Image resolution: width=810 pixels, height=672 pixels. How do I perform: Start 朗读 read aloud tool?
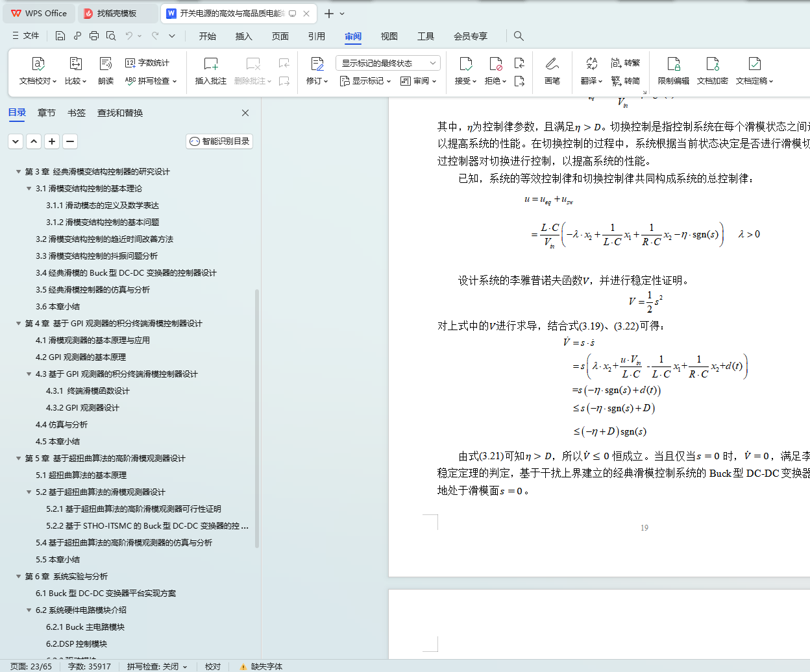click(106, 71)
